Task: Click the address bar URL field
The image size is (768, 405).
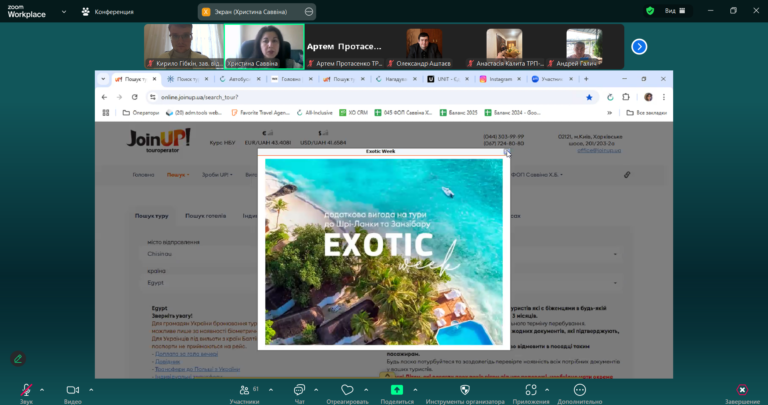Action: pos(367,97)
